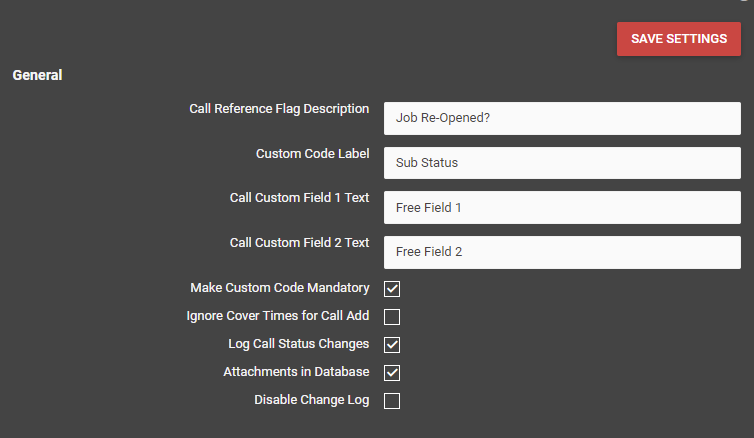754x438 pixels.
Task: Uncheck Make Custom Code Mandatory checkbox
Action: tap(392, 289)
